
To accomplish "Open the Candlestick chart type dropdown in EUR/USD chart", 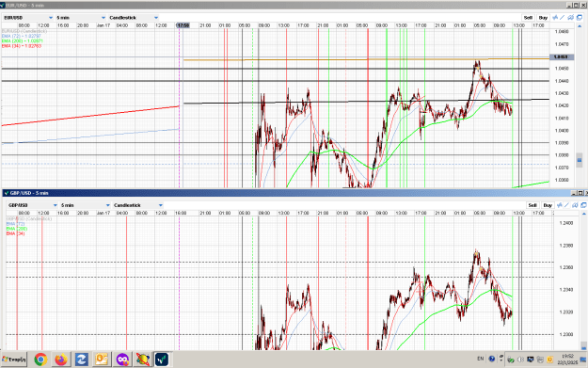I will pyautogui.click(x=134, y=18).
